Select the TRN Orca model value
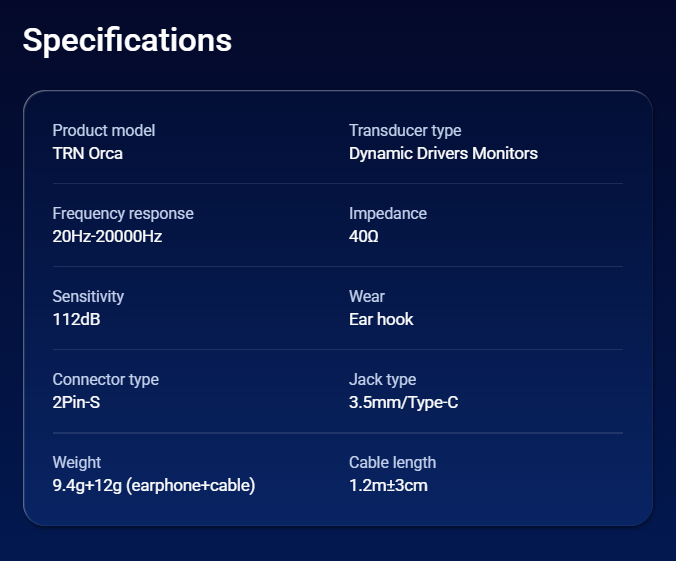 [x=88, y=154]
